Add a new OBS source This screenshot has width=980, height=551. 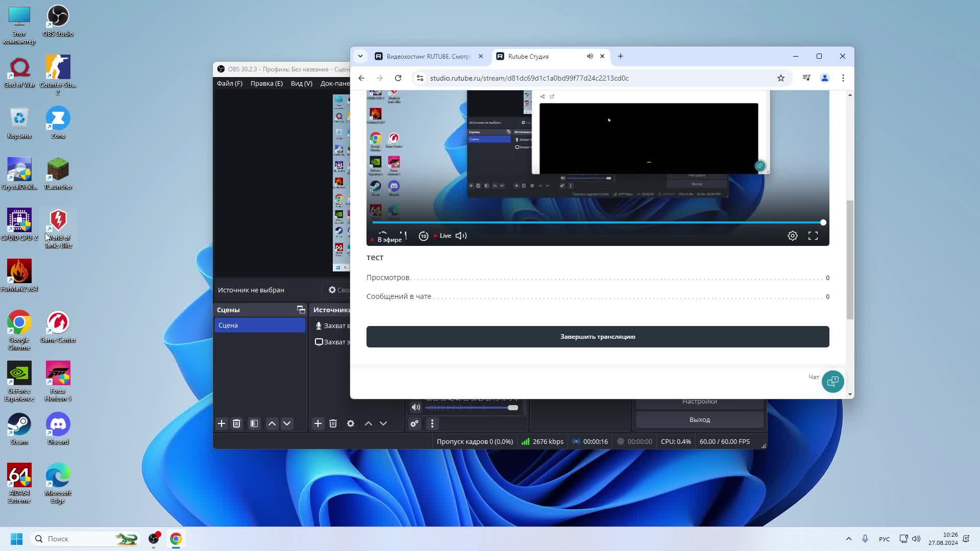coord(318,423)
